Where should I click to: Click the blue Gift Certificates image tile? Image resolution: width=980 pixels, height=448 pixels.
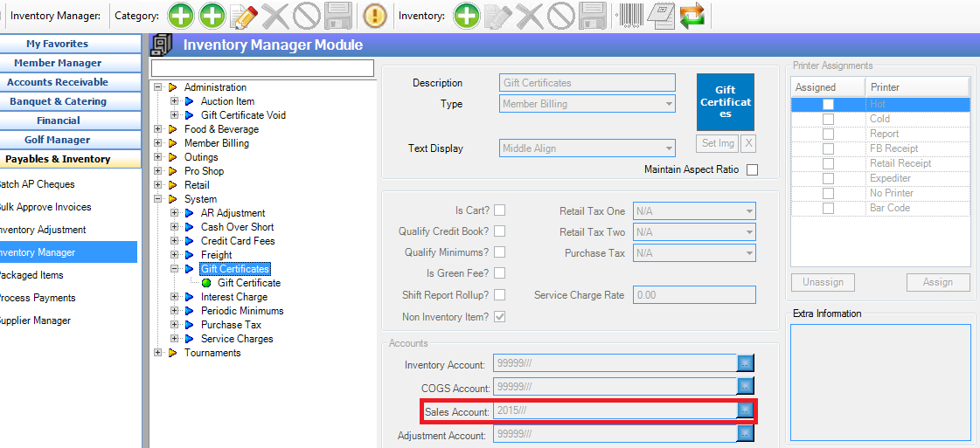[x=725, y=102]
